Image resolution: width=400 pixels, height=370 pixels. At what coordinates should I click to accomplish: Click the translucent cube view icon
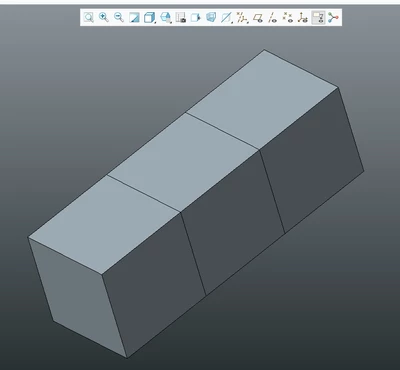pos(211,17)
